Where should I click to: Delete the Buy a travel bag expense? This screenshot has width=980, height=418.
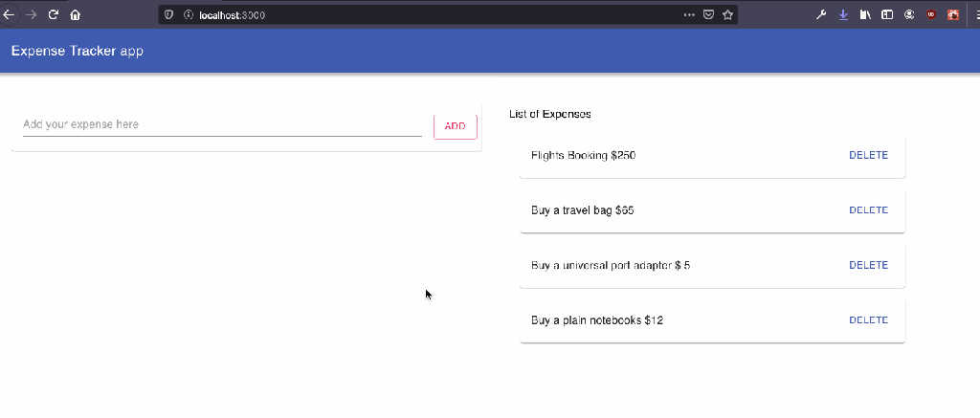point(868,210)
